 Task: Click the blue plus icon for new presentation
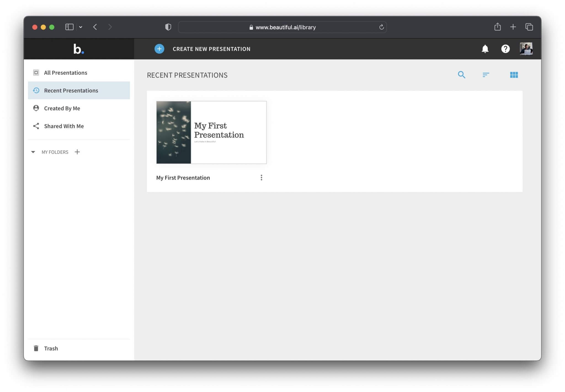tap(159, 49)
